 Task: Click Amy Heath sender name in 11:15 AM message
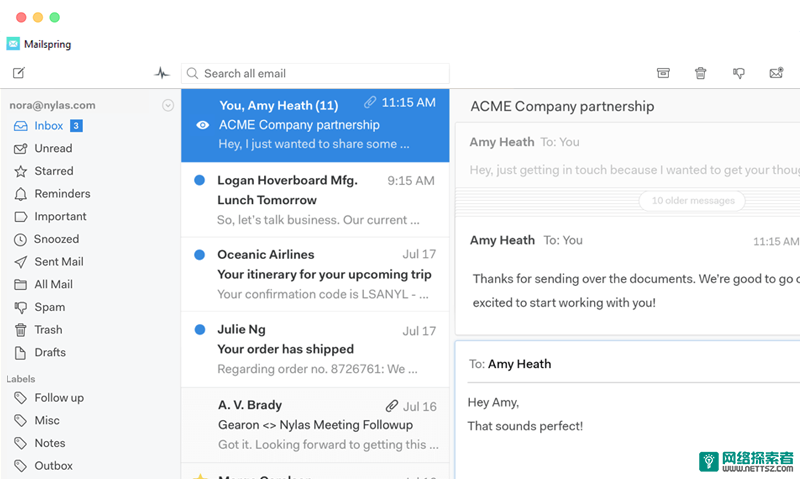point(502,240)
